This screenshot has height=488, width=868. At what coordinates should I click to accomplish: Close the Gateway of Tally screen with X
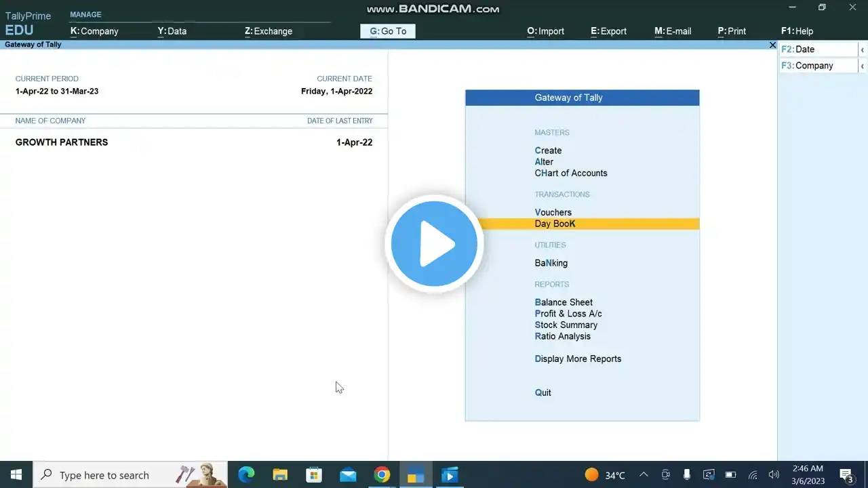[772, 45]
